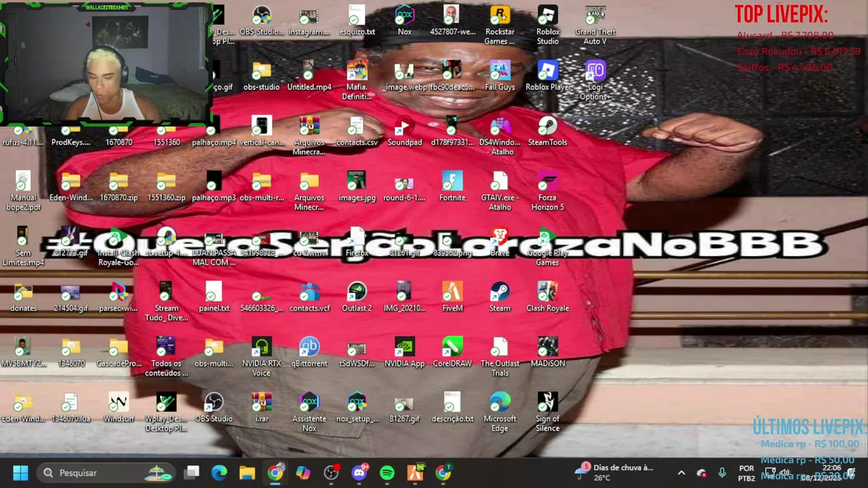Launch Outlast 2 from the desktop
The image size is (868, 488).
(357, 298)
